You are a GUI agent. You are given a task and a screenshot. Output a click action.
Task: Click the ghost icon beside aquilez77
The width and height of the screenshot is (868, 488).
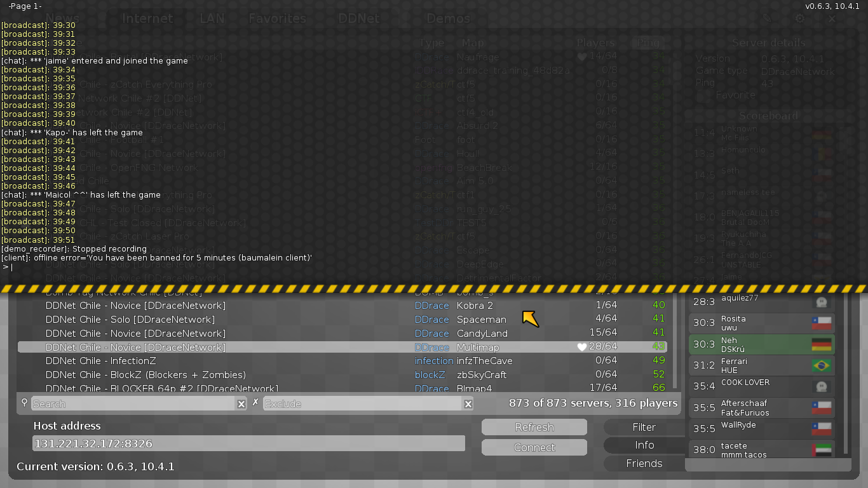(x=822, y=301)
